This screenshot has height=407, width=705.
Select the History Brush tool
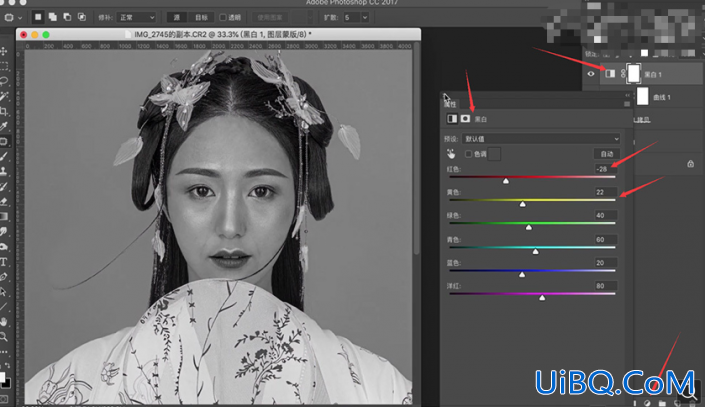click(x=4, y=187)
